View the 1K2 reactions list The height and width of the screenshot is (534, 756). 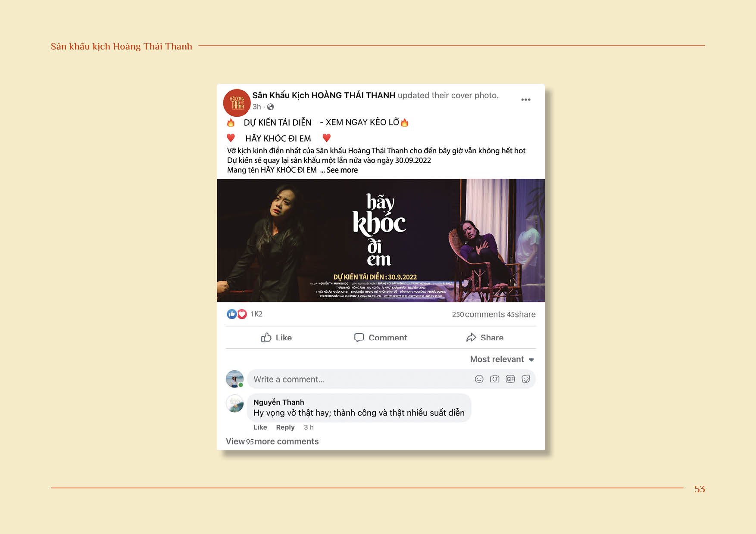pos(256,314)
